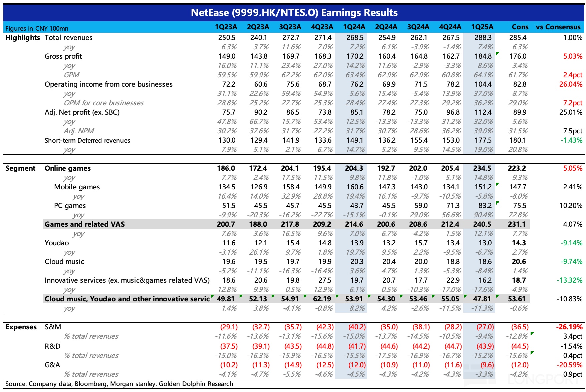The image size is (586, 392).
Task: Select the Innovative services row label
Action: (x=127, y=280)
